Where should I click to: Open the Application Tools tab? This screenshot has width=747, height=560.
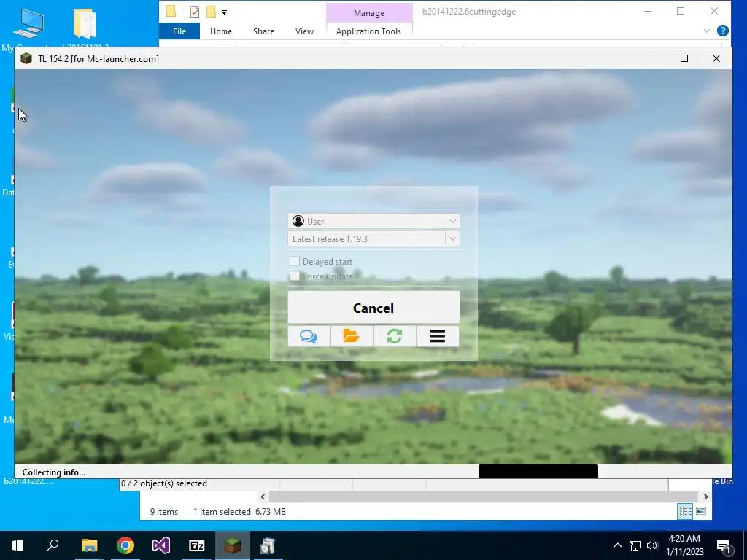(368, 31)
